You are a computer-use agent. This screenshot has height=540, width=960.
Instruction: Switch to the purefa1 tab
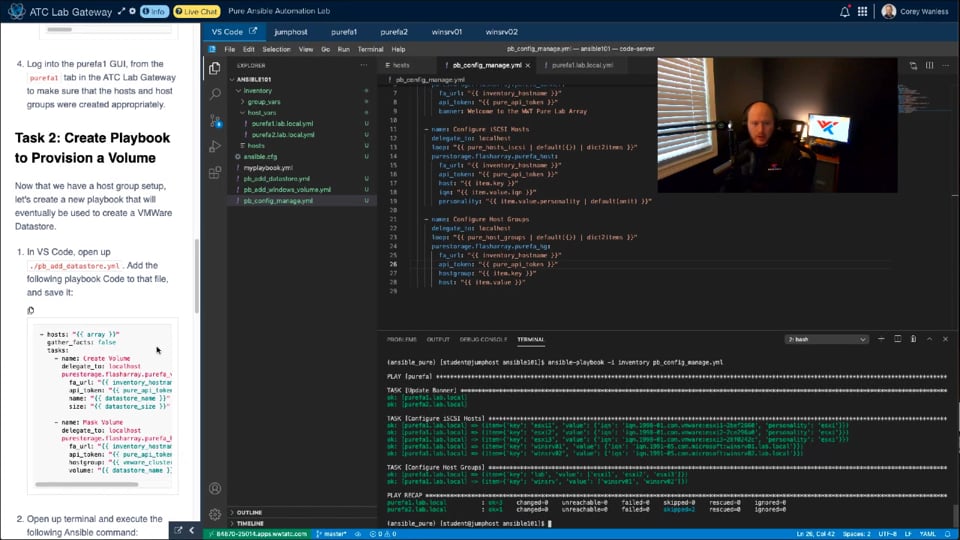click(x=344, y=31)
